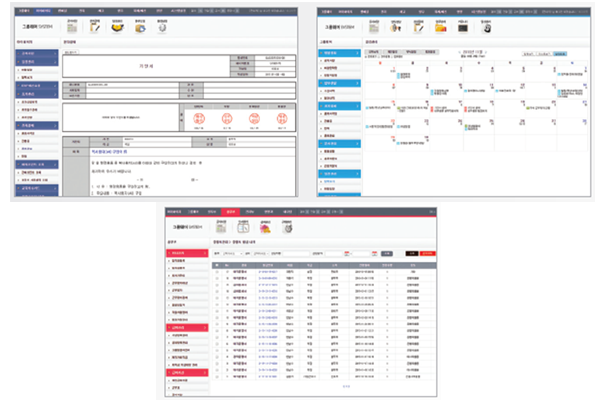Check the second row checkbox in the bottom list table
The image size is (600, 400).
point(217,278)
